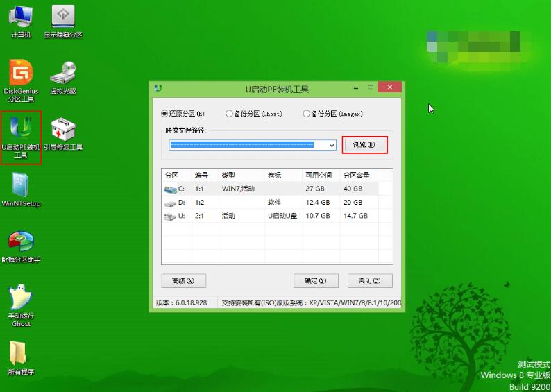
Task: Click the D: drive icon in partition list
Action: point(171,203)
